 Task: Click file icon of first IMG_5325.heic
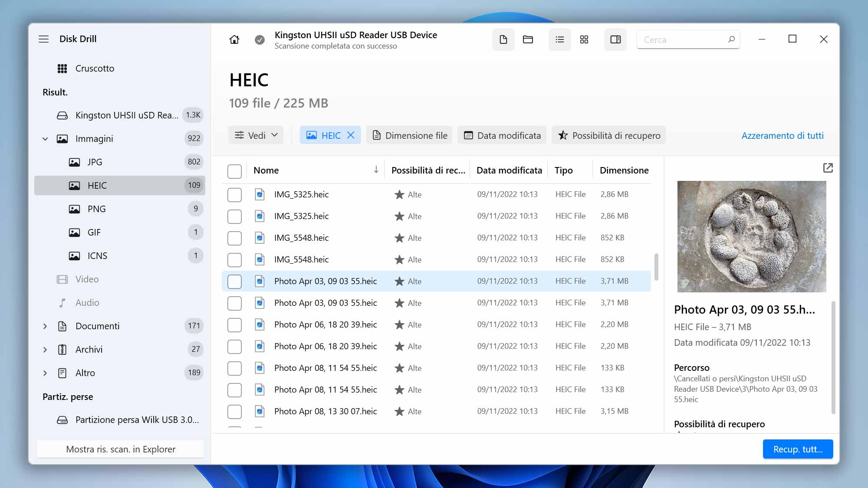[260, 194]
